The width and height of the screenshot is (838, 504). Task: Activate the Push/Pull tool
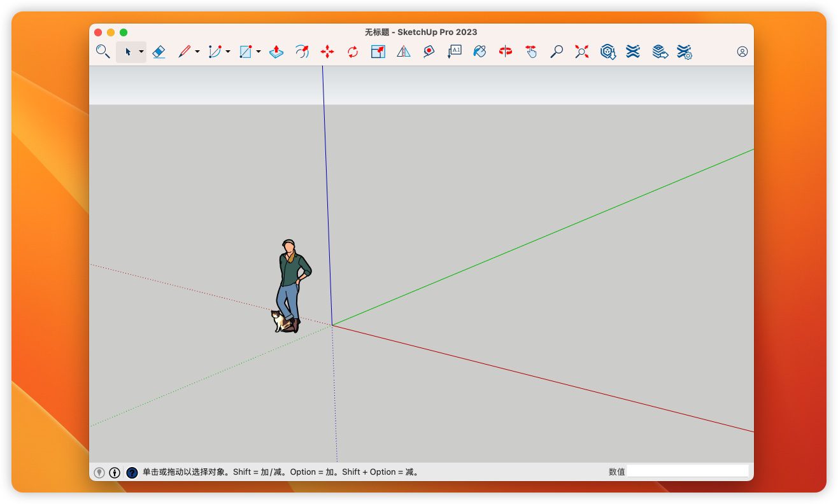tap(276, 52)
